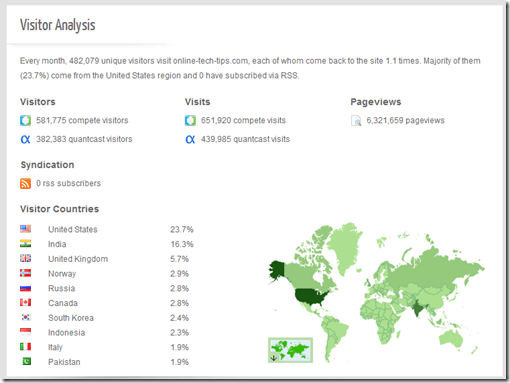The image size is (510, 383).
Task: Click the Canada country name
Action: (63, 303)
